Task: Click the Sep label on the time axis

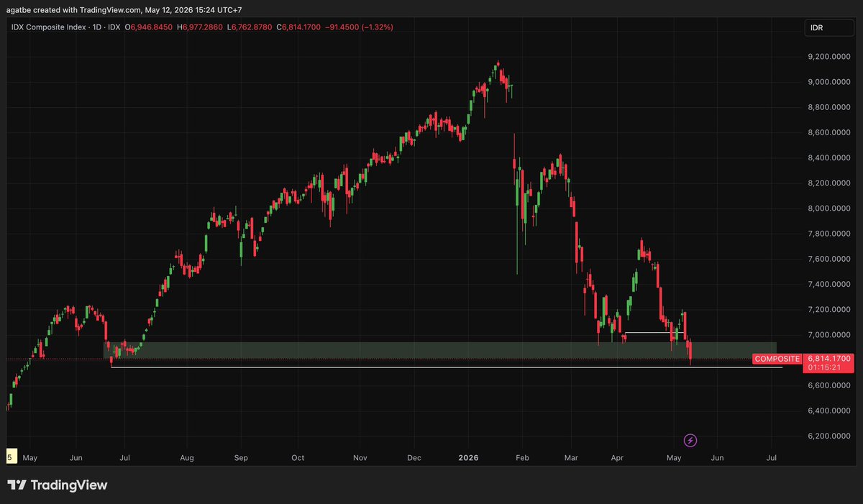Action: click(x=241, y=457)
